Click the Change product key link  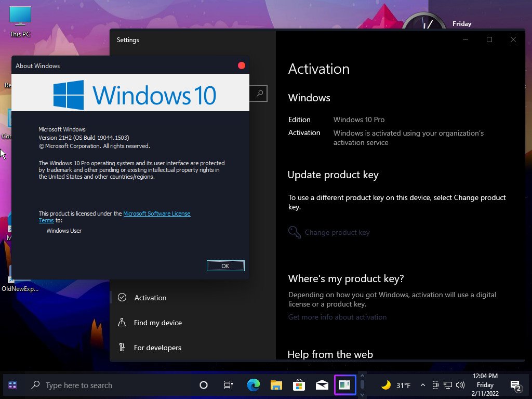click(x=337, y=232)
